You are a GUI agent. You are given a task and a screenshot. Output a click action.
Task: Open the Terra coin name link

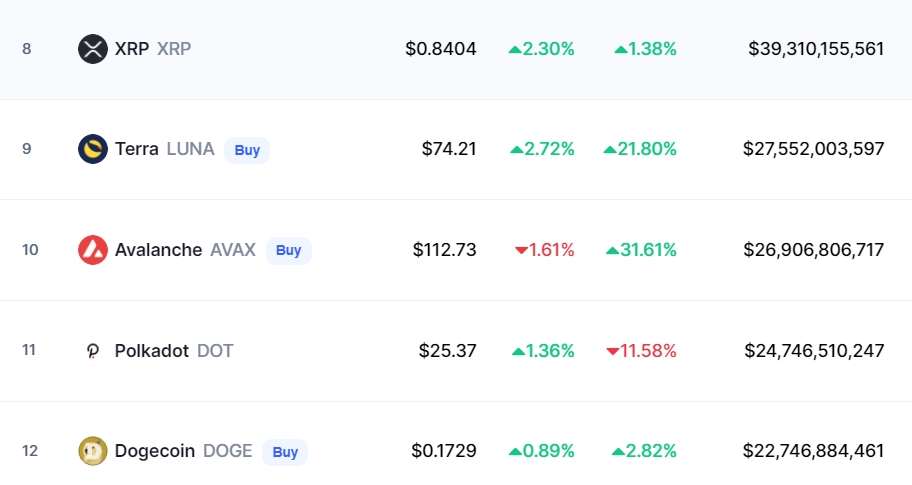pos(136,149)
